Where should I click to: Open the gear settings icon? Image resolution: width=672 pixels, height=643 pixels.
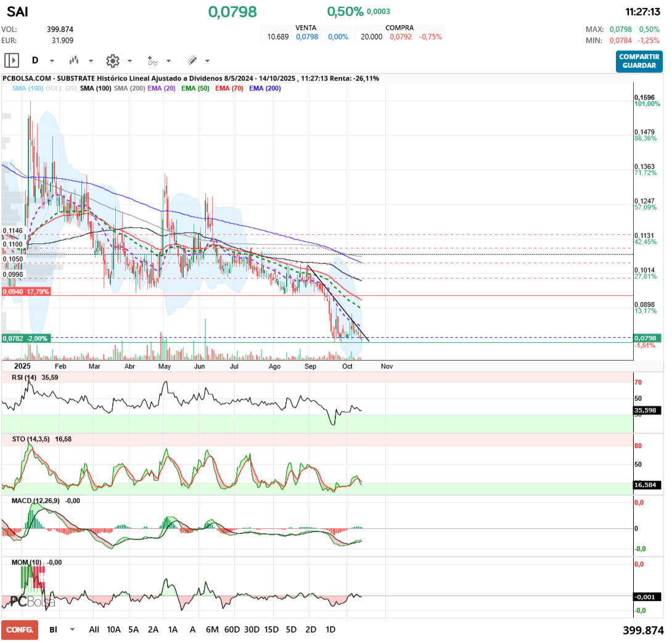click(x=112, y=60)
